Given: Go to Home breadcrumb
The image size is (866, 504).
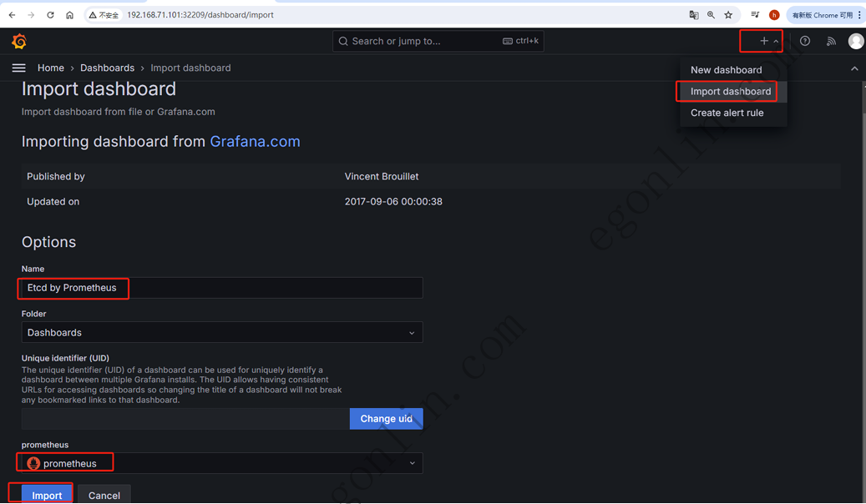Looking at the screenshot, I should (x=51, y=68).
